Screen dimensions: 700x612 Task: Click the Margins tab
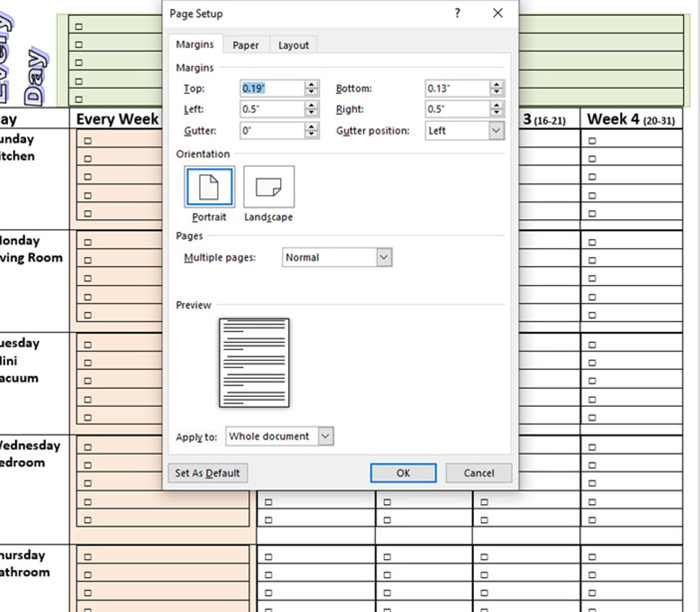[x=195, y=45]
